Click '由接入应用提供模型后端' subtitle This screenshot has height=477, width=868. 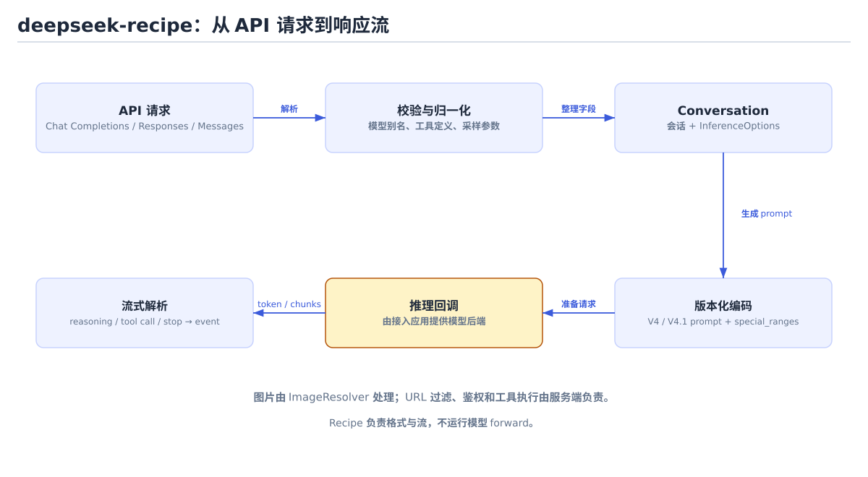coord(434,321)
